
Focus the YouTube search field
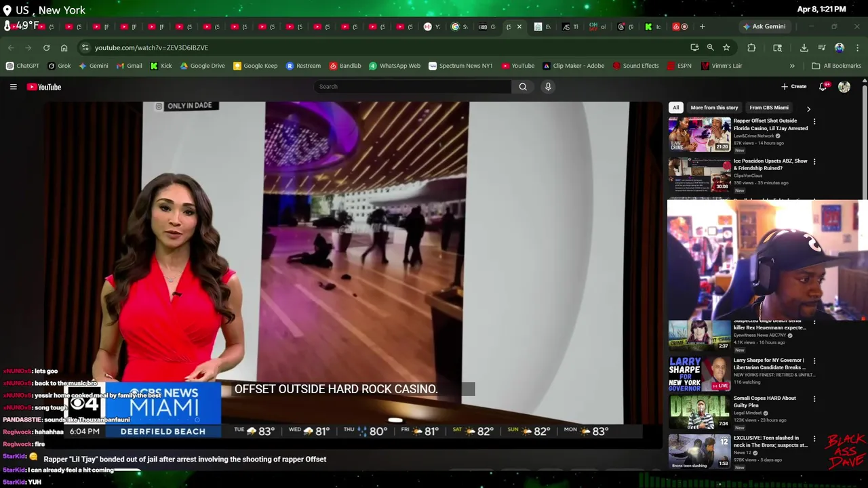[x=412, y=87]
